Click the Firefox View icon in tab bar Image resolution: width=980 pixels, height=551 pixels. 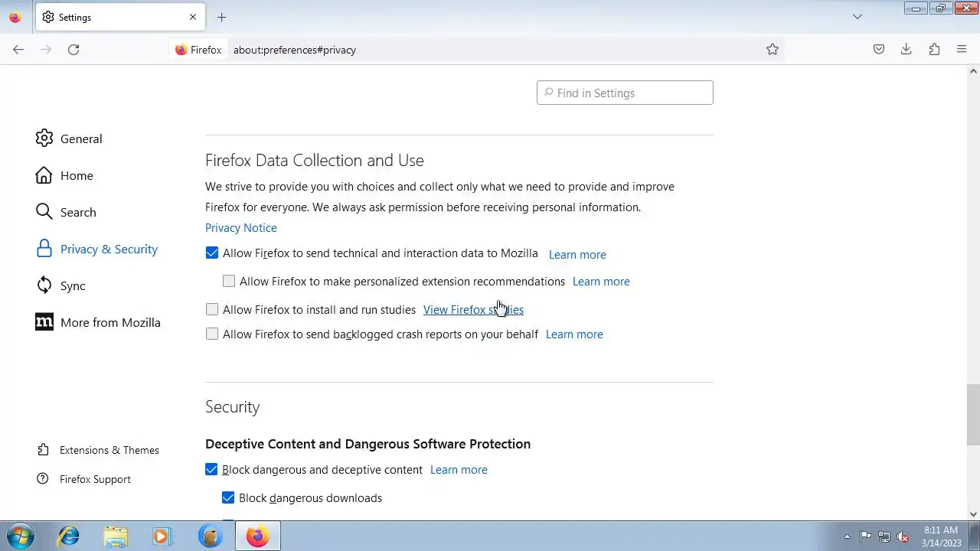click(15, 17)
